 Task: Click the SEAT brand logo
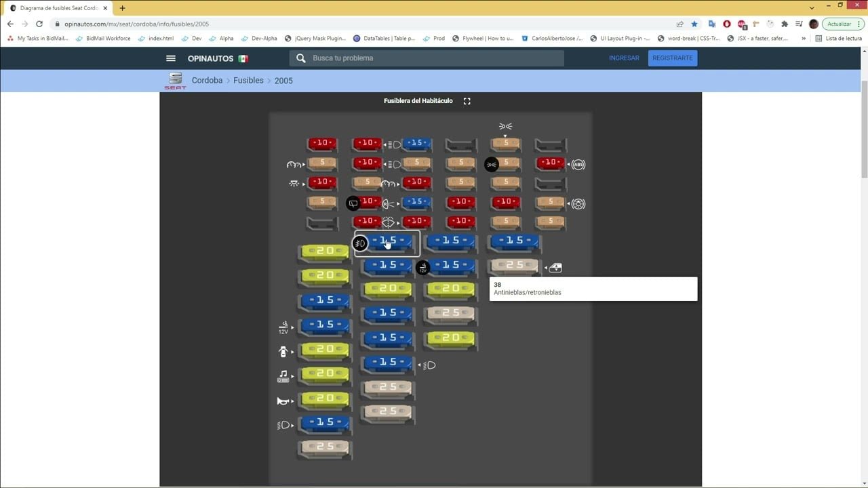click(175, 81)
